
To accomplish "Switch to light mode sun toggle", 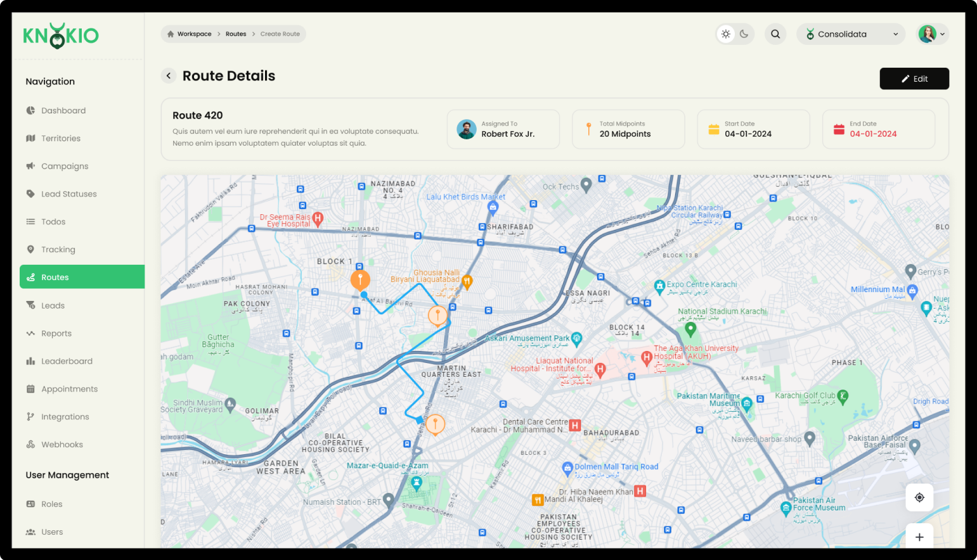I will [726, 34].
